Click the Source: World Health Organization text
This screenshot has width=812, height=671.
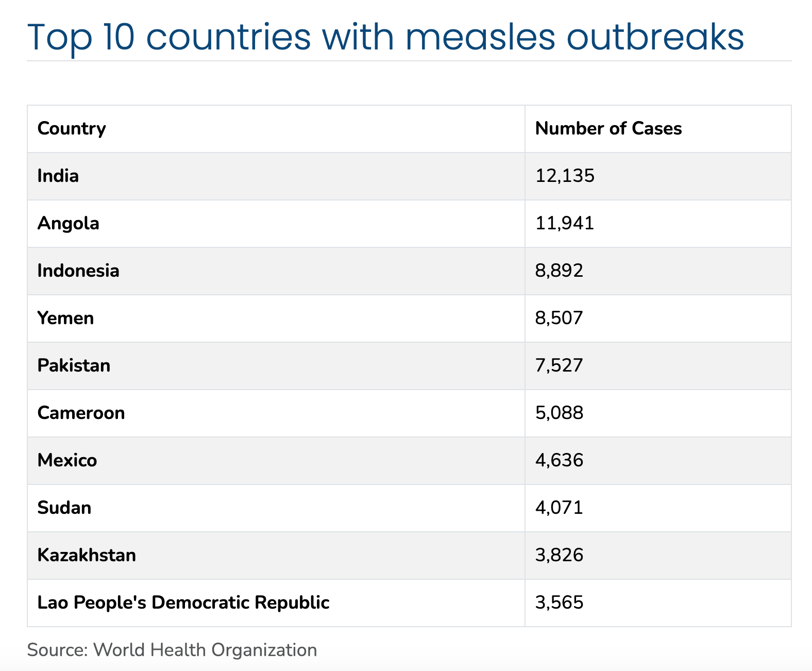click(x=172, y=650)
